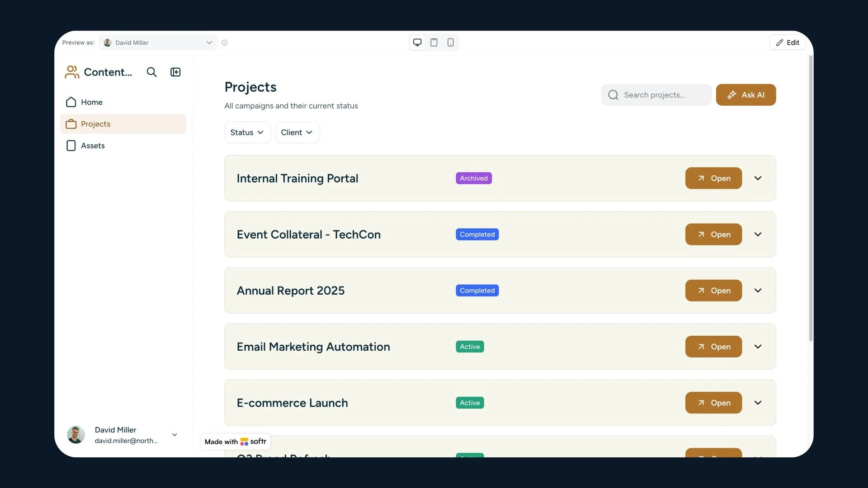
Task: Open the Status filter dropdown
Action: [247, 132]
